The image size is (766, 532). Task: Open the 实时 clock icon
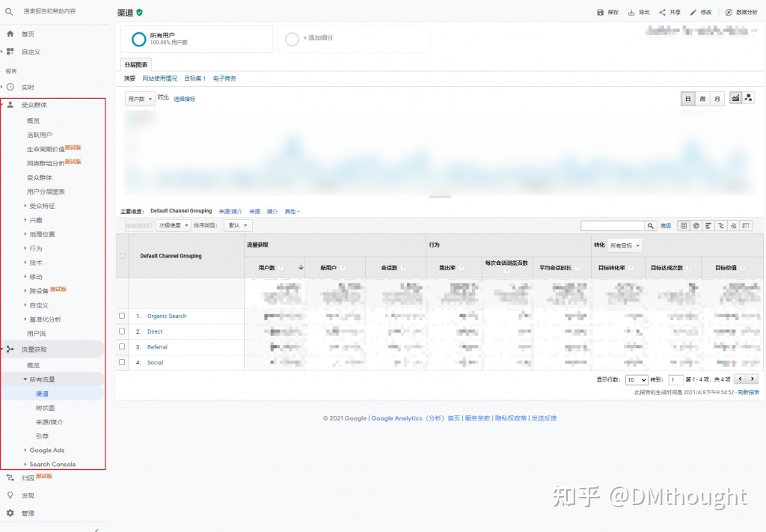tap(10, 87)
